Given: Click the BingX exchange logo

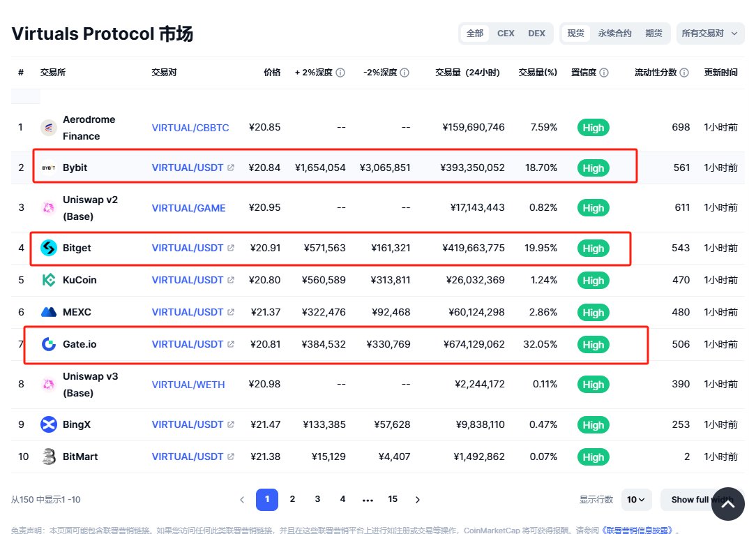Looking at the screenshot, I should [x=49, y=424].
